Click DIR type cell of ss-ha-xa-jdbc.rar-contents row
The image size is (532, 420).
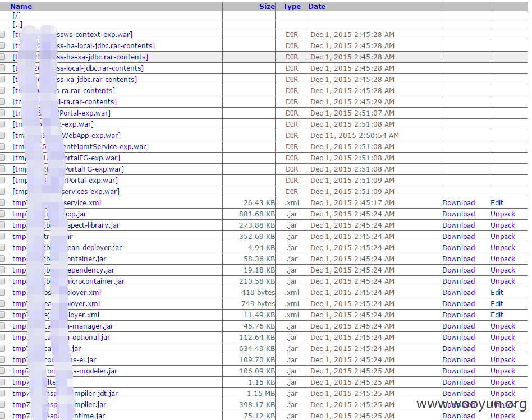pos(292,57)
